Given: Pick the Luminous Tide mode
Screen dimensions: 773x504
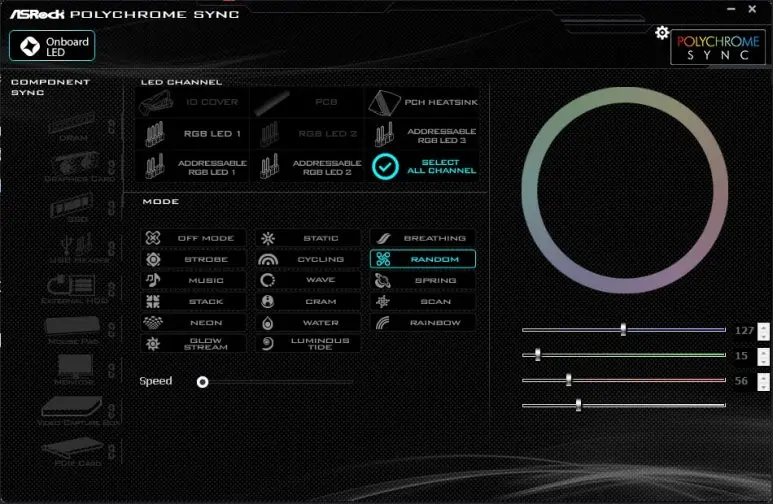Looking at the screenshot, I should pyautogui.click(x=308, y=344).
